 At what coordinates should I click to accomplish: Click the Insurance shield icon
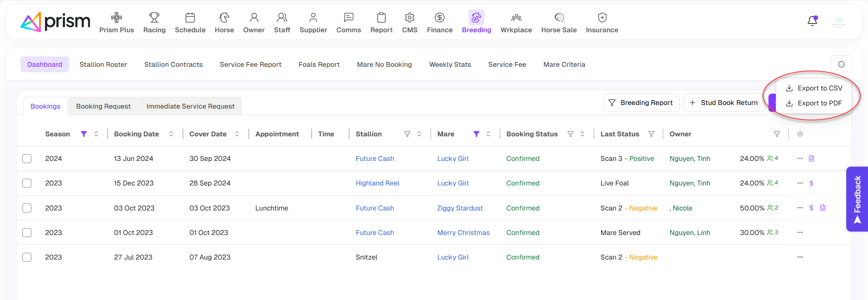click(x=602, y=18)
